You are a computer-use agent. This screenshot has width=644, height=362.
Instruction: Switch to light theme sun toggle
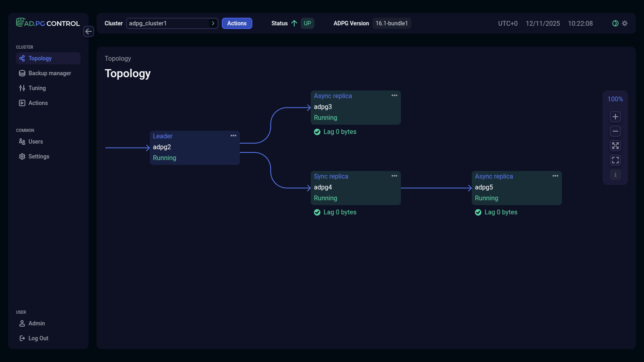[x=625, y=23]
